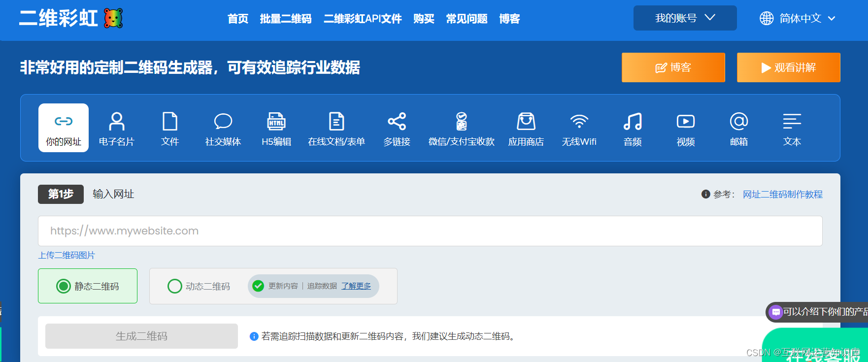Expand the 我的账号 account dropdown
The height and width of the screenshot is (362, 868).
pyautogui.click(x=685, y=18)
